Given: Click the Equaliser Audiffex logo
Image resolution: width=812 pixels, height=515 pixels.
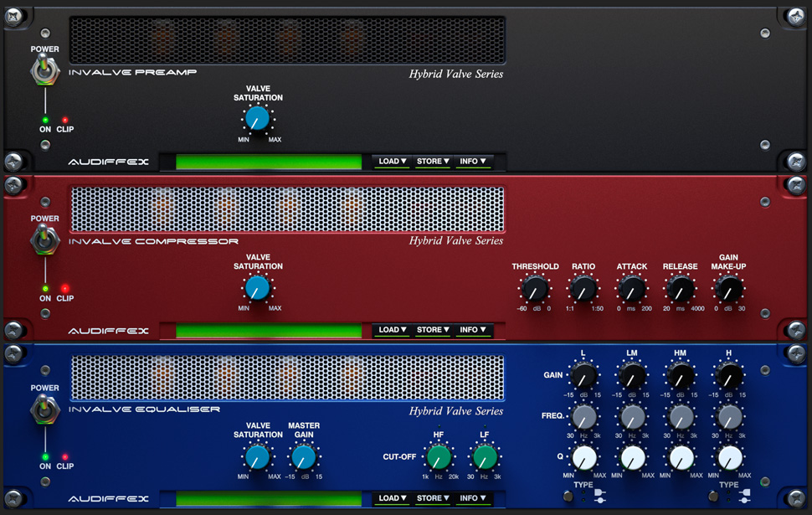Looking at the screenshot, I should (x=108, y=498).
